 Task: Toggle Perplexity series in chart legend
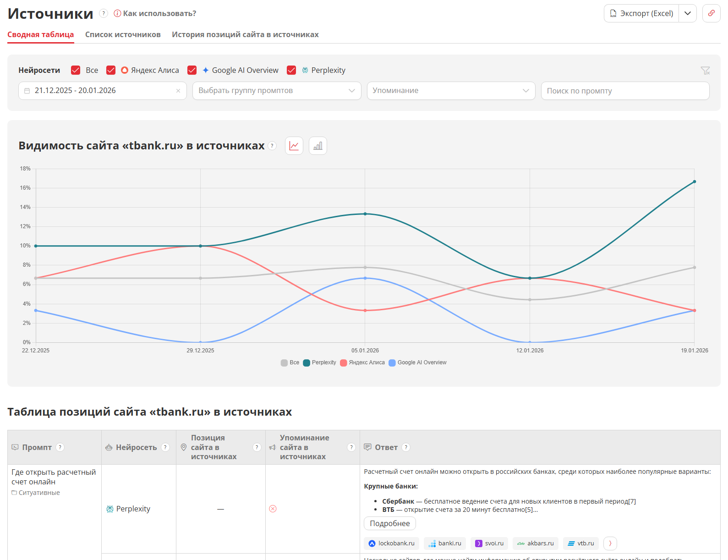click(320, 362)
